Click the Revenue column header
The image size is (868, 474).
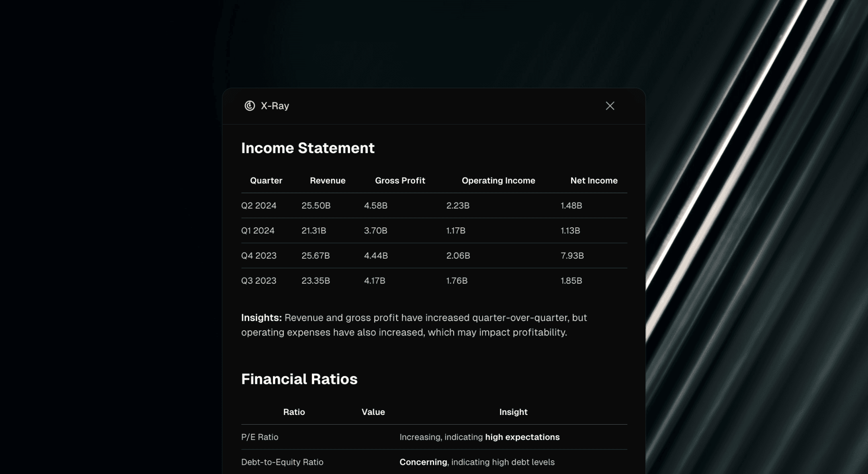[x=328, y=180]
